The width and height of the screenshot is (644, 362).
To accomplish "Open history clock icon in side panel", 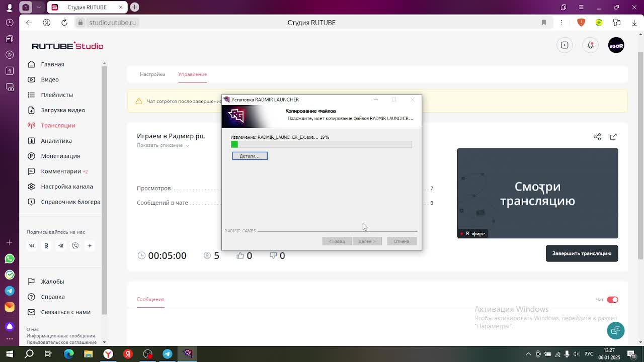I will pos(10,23).
